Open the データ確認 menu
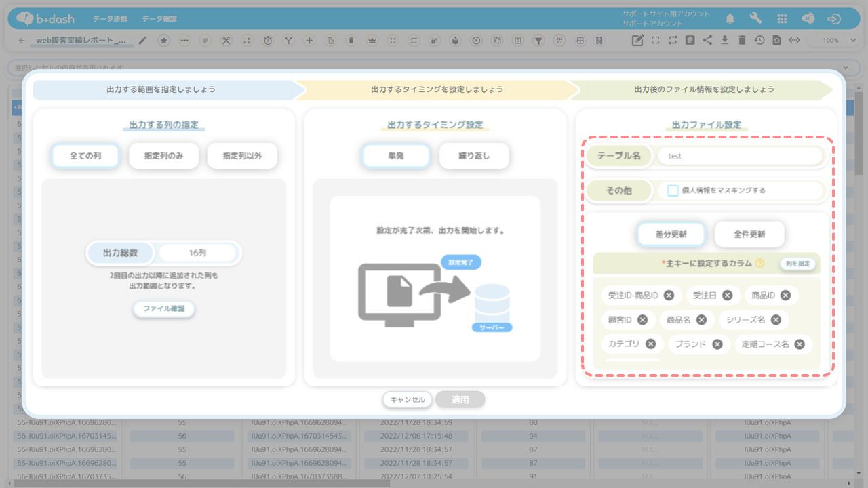868x488 pixels. tap(160, 18)
